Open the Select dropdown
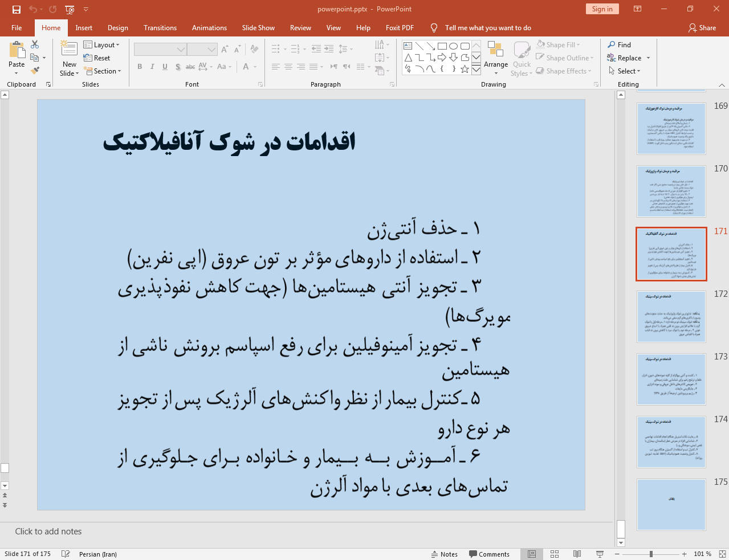This screenshot has height=560, width=729. (x=624, y=71)
